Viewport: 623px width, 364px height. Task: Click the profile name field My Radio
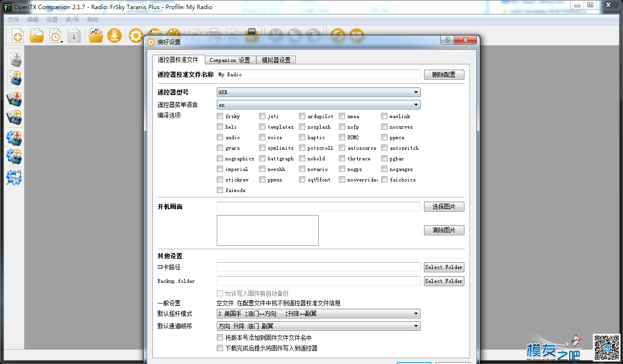319,74
